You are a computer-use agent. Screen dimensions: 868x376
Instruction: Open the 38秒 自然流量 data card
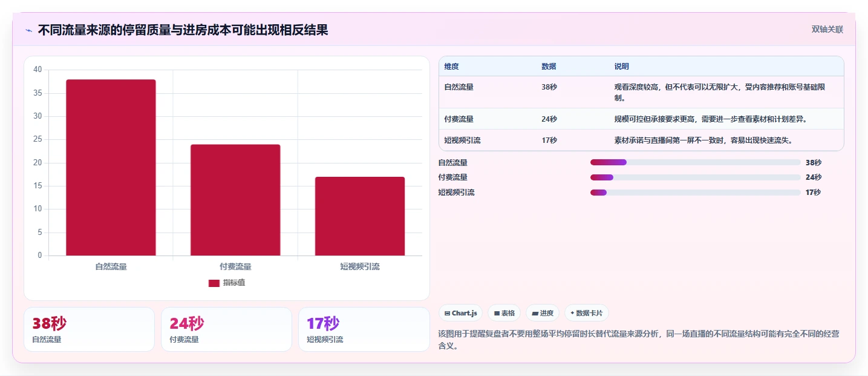[89, 329]
